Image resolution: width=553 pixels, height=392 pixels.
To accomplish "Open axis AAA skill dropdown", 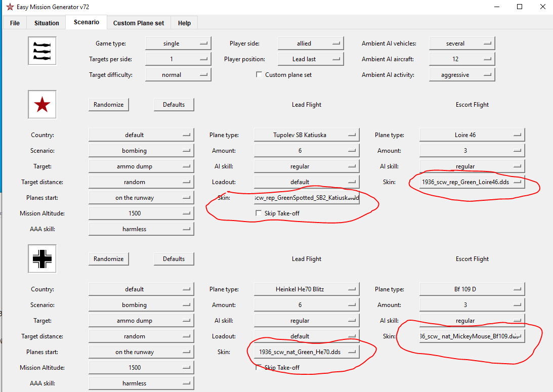I will pyautogui.click(x=141, y=383).
